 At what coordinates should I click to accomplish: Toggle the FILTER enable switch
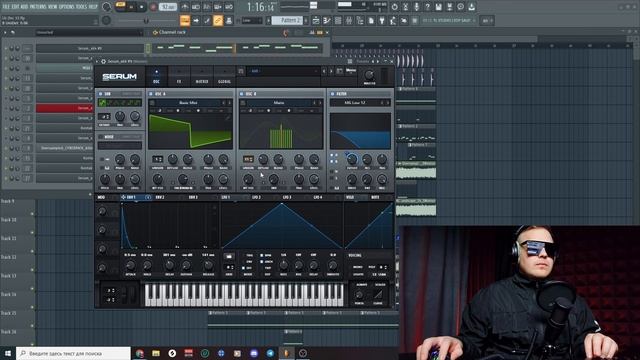332,94
